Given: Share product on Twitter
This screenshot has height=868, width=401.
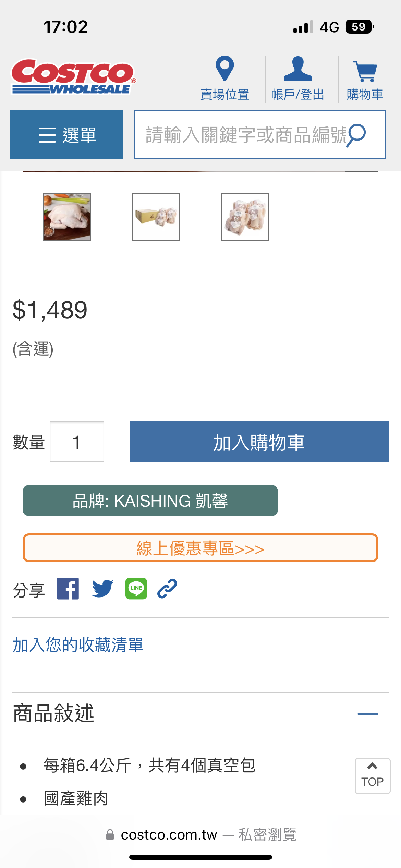Looking at the screenshot, I should [103, 588].
